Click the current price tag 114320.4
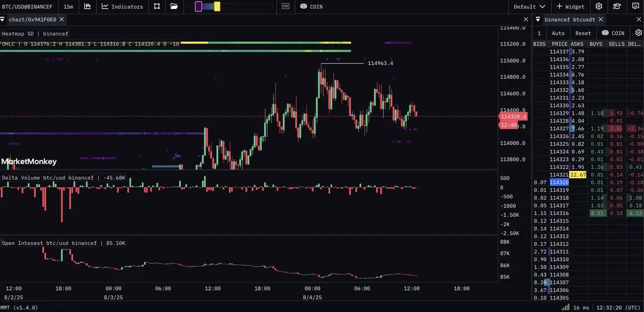Screen dimensions: 644x312 click(x=513, y=116)
